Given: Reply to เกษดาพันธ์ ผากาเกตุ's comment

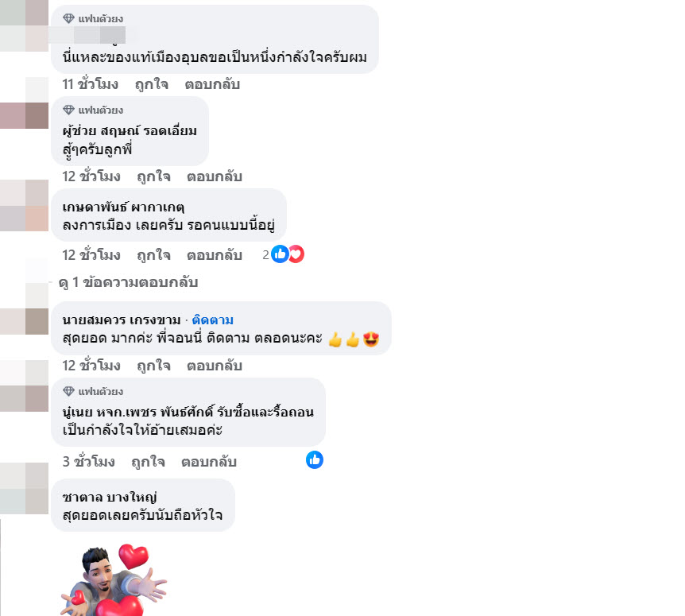Looking at the screenshot, I should [x=215, y=255].
